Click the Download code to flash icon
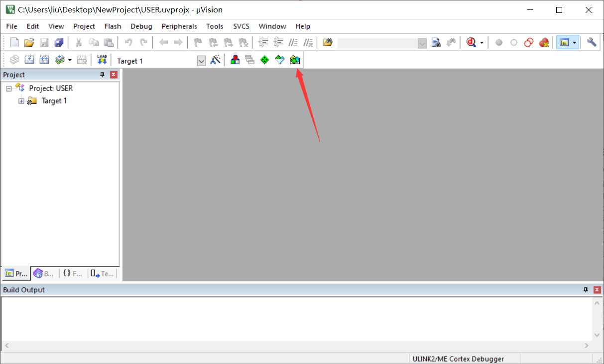Screen dimensions: 604x364 pos(102,60)
